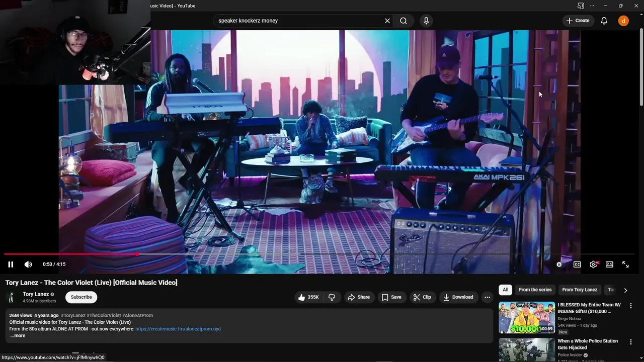The height and width of the screenshot is (362, 644).
Task: Dislike the video
Action: tap(332, 297)
